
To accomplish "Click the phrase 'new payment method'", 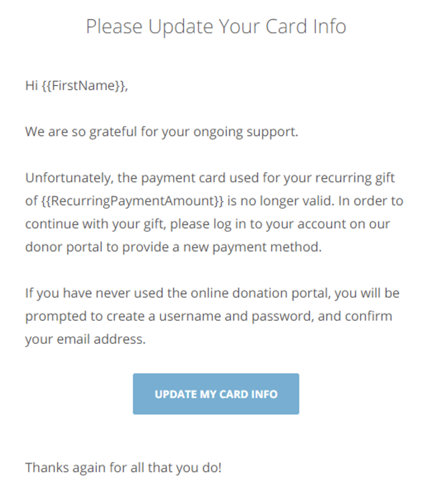I will [252, 247].
